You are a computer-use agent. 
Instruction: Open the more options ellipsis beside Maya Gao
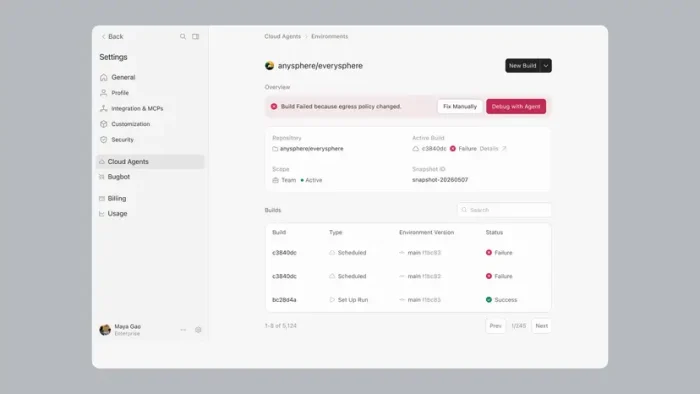pyautogui.click(x=183, y=330)
